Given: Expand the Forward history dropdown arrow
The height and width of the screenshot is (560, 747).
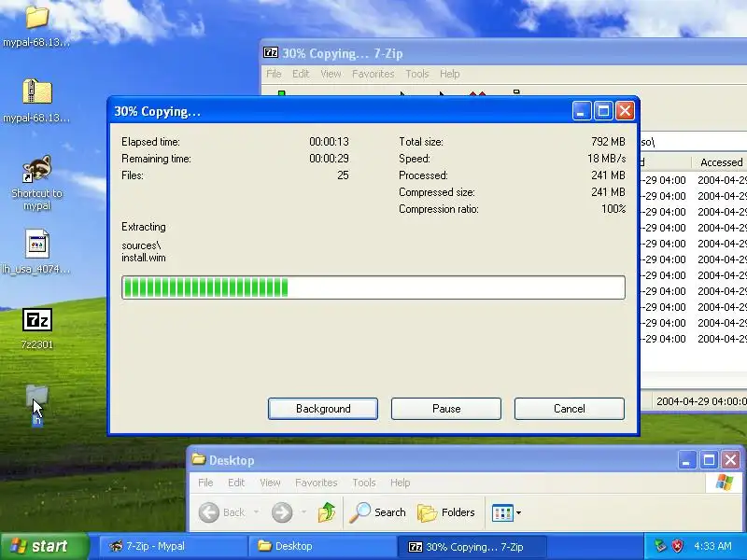Looking at the screenshot, I should point(303,512).
